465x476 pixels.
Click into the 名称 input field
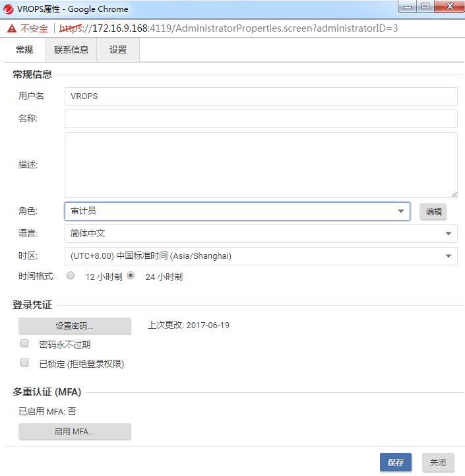[x=261, y=119]
